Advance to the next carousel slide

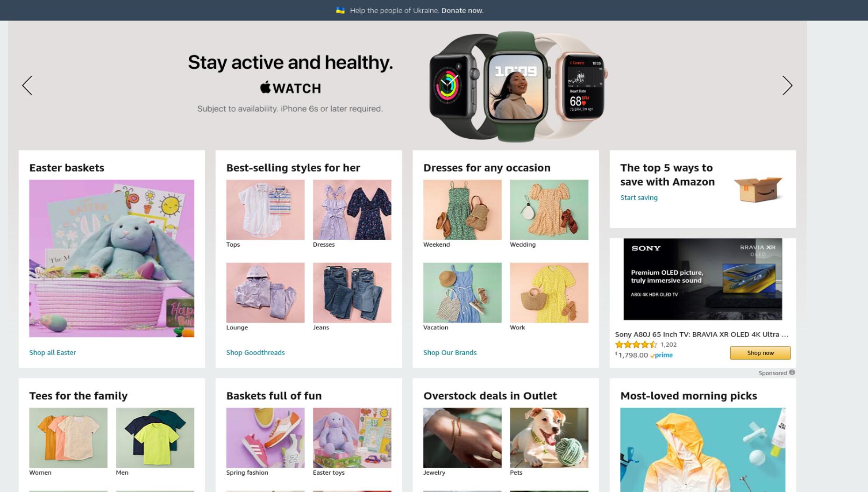[787, 86]
